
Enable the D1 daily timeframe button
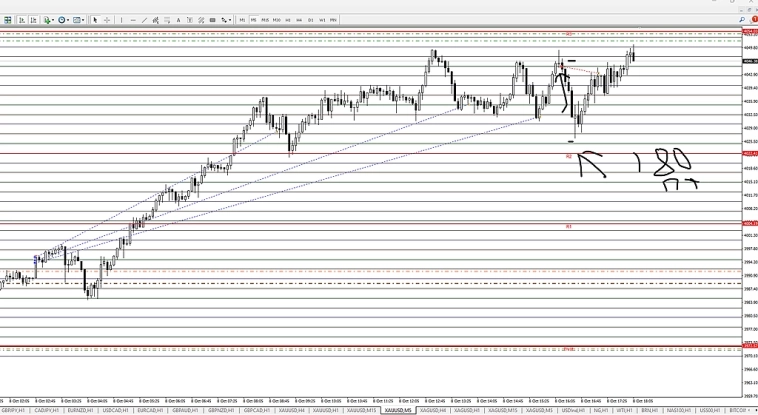[x=311, y=20]
